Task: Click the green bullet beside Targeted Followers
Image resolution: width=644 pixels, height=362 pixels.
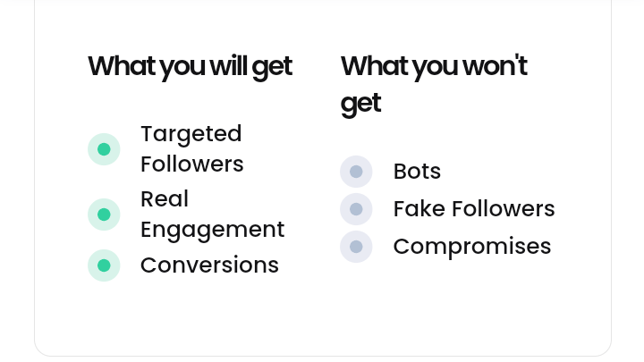Action: 104,149
